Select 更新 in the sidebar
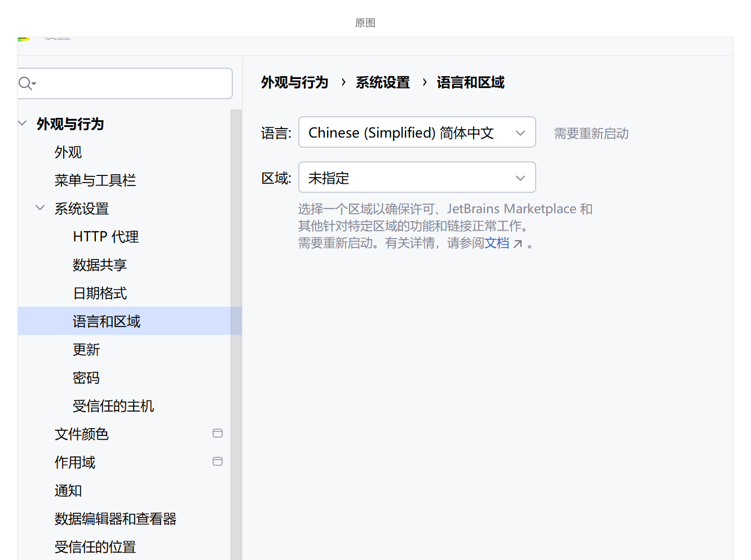The width and height of the screenshot is (751, 560). click(86, 350)
